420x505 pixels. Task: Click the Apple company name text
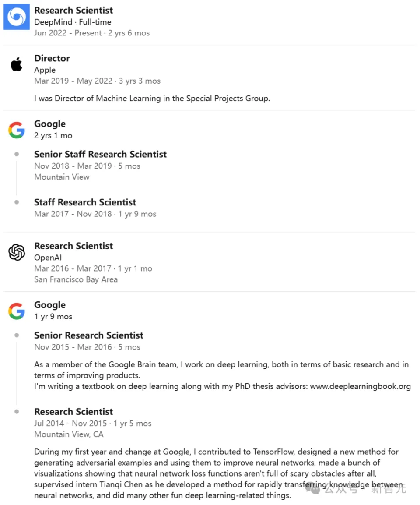tap(45, 70)
